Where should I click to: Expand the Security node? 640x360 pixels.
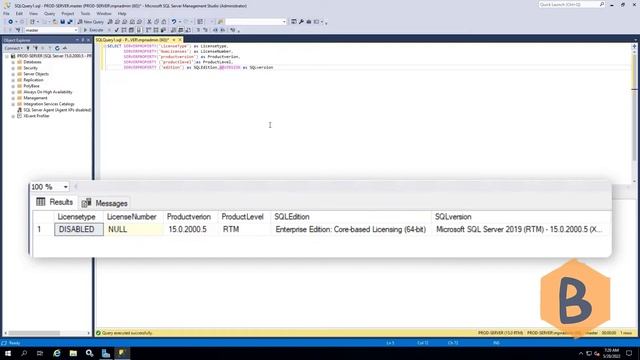pyautogui.click(x=13, y=68)
